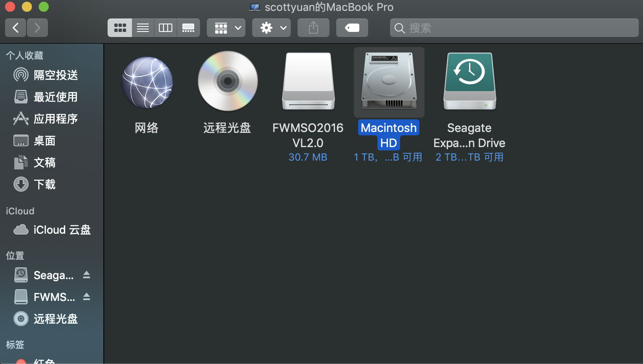Go forward with the forward arrow
This screenshot has width=643, height=364.
(37, 28)
